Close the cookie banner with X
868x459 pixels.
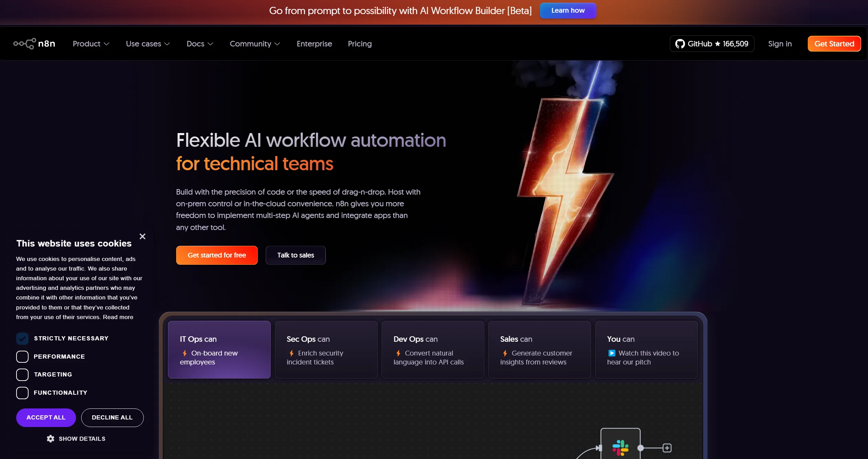point(142,236)
